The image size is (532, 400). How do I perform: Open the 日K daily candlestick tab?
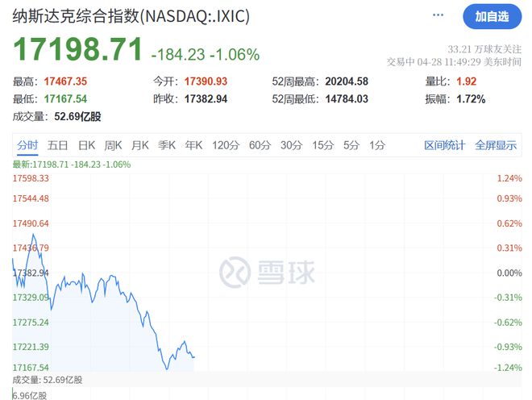click(x=86, y=145)
